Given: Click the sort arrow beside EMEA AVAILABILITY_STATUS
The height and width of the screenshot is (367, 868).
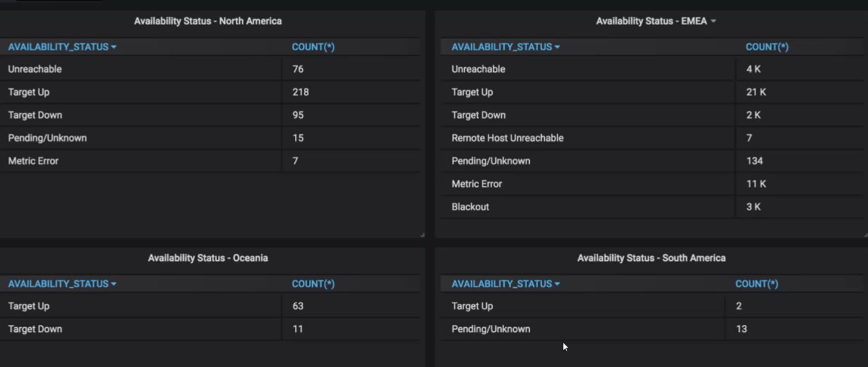Looking at the screenshot, I should (x=557, y=47).
